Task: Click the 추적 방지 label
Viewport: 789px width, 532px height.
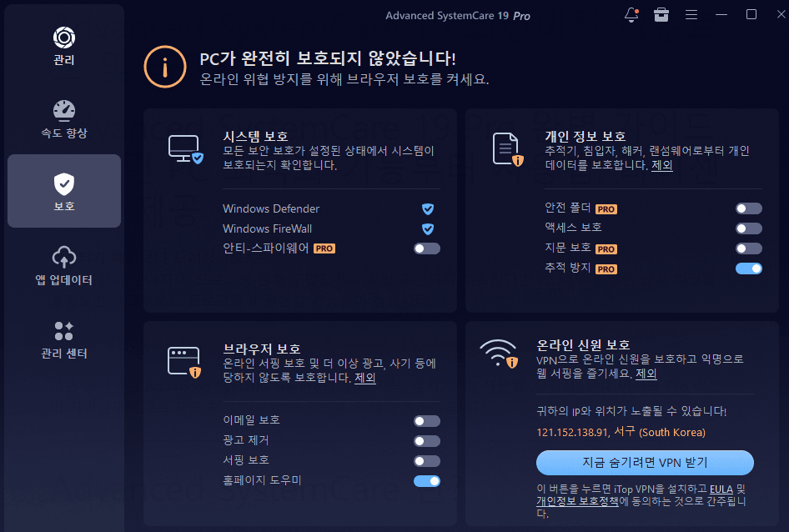Action: 568,268
